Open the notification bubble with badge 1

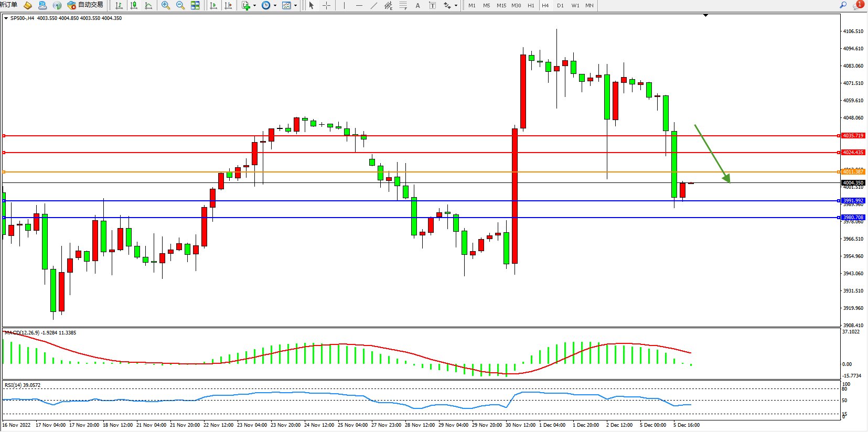pyautogui.click(x=859, y=5)
